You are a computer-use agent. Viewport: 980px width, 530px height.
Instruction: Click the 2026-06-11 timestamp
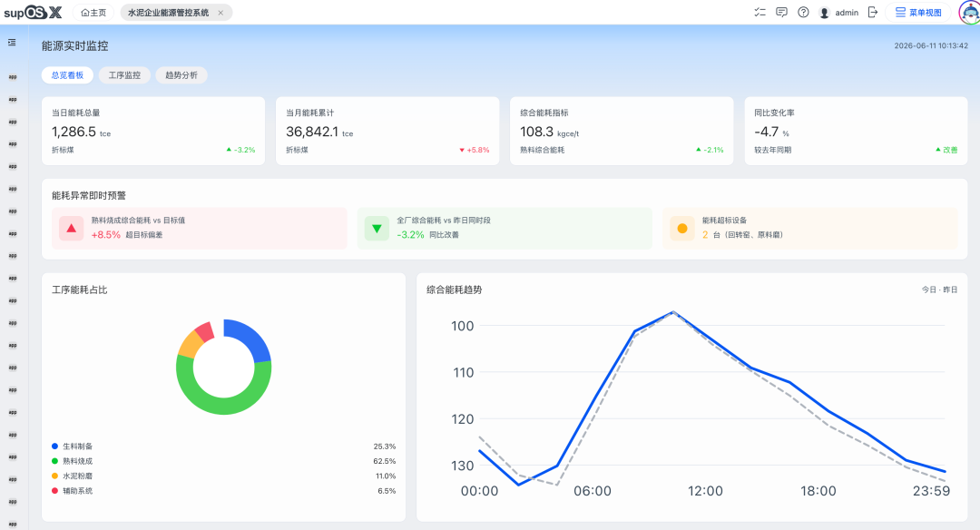coord(931,45)
